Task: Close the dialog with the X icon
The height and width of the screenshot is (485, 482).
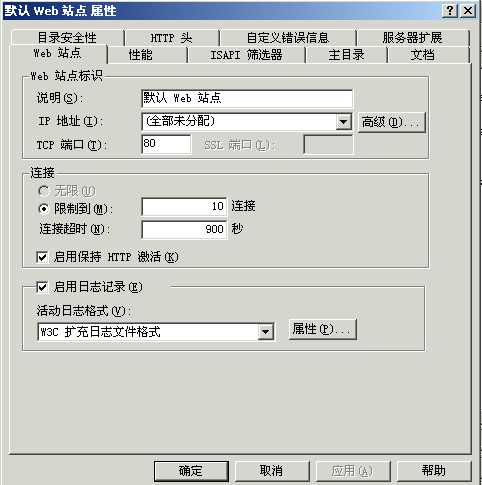Action: [468, 11]
